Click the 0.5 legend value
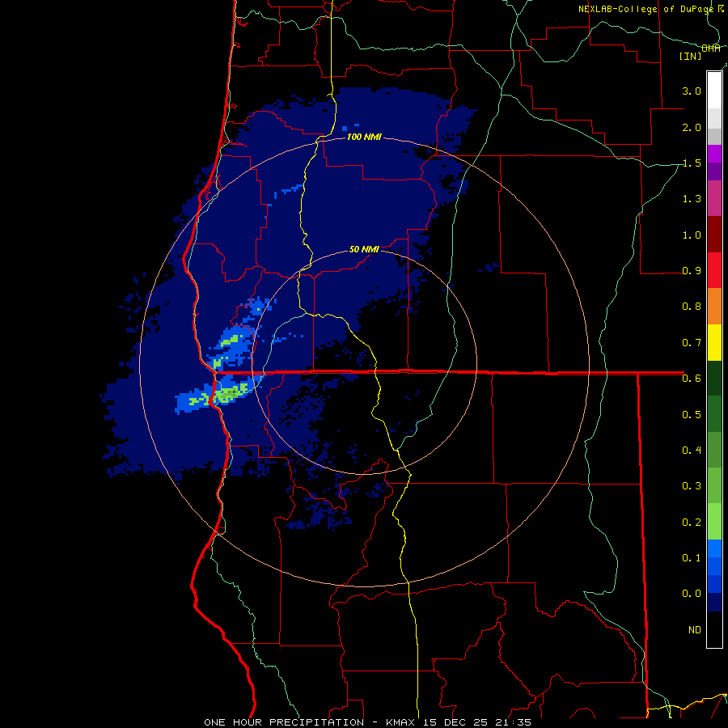Viewport: 728px width, 728px height. coord(692,414)
